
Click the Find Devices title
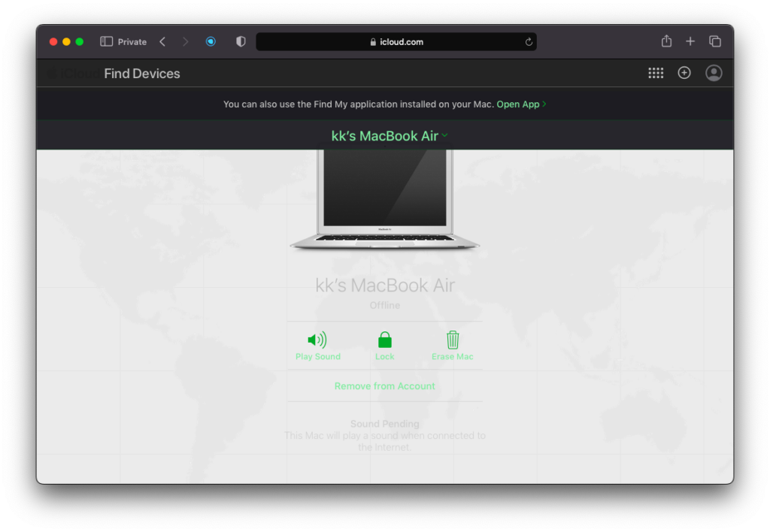click(x=142, y=74)
